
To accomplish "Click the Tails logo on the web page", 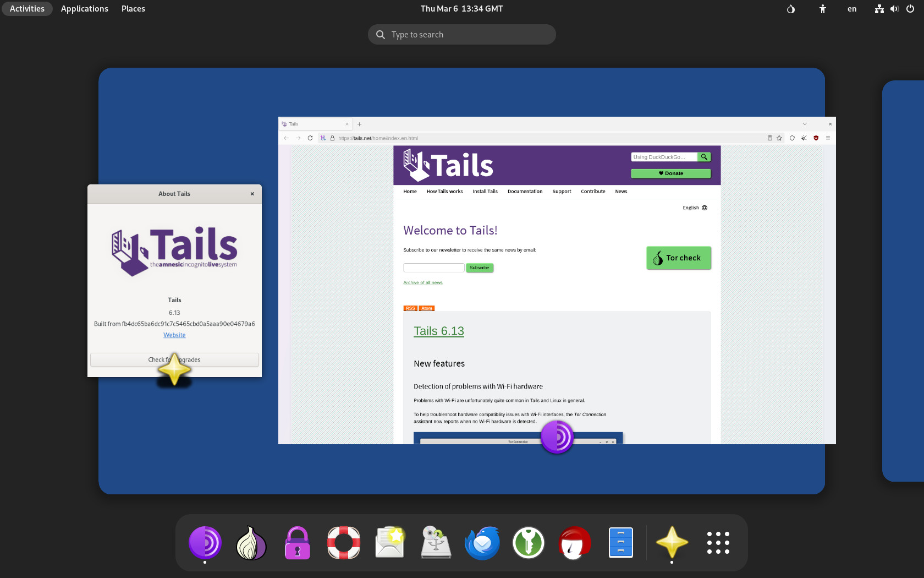I will point(448,165).
